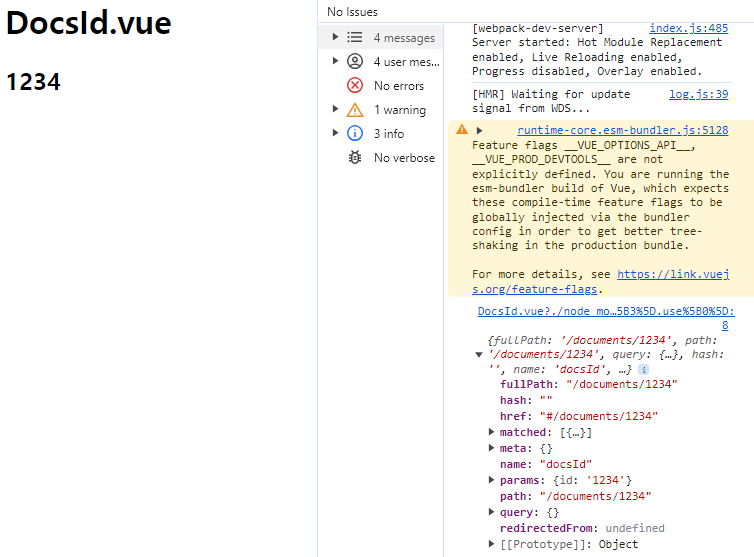754x557 pixels.
Task: Open the vuejs feature-flags link
Action: pos(601,281)
